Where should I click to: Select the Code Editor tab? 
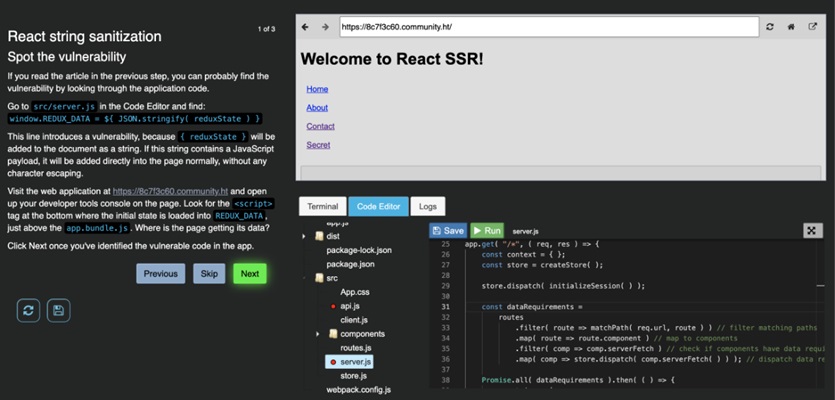[379, 207]
